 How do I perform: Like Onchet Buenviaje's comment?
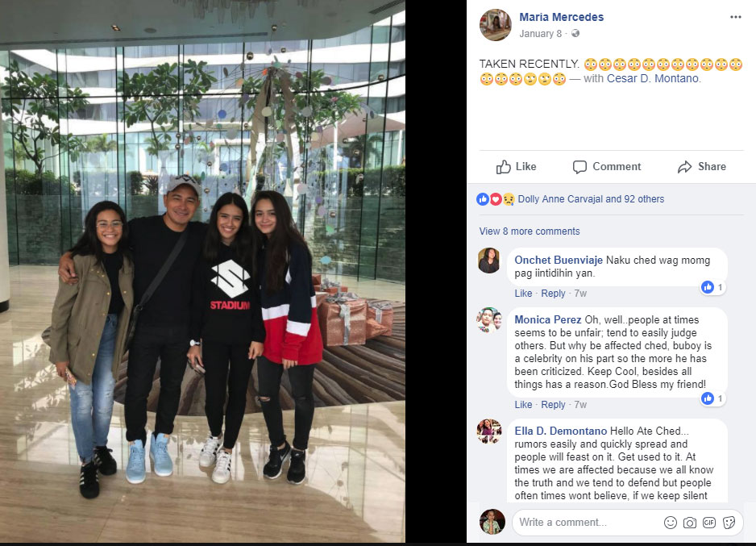coord(523,294)
